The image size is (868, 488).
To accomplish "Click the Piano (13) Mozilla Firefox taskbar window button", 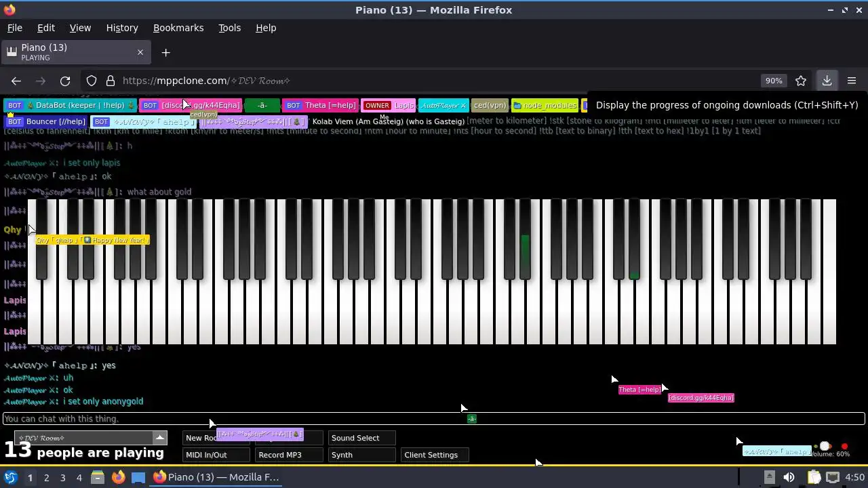I will (216, 477).
